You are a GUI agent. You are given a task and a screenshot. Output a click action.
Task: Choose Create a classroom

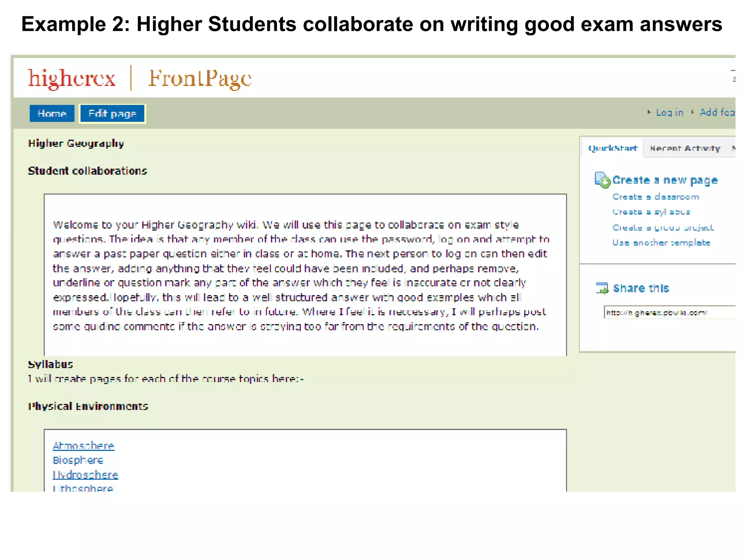[655, 197]
